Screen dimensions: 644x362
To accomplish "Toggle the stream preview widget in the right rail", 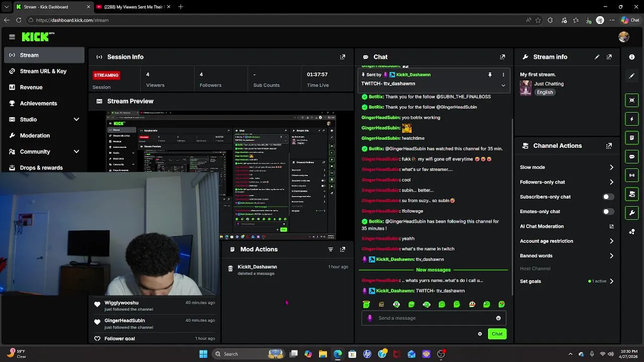I will (x=632, y=100).
